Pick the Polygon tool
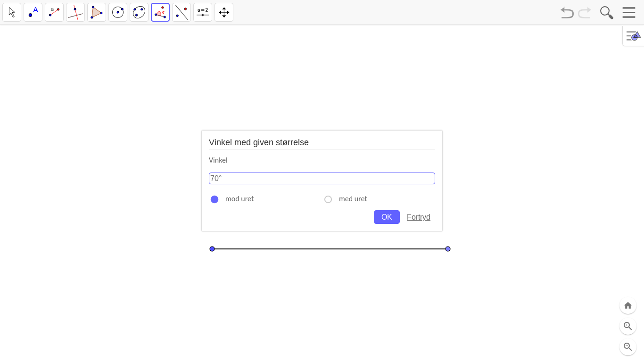The width and height of the screenshot is (644, 362). pyautogui.click(x=97, y=12)
